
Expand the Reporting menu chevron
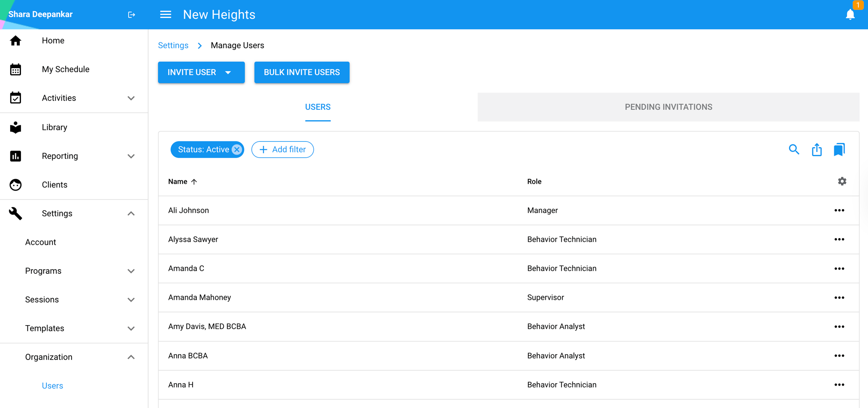click(x=131, y=156)
